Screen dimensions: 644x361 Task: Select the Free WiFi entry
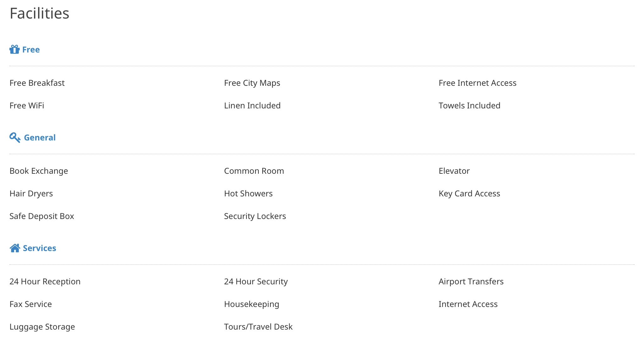click(27, 106)
